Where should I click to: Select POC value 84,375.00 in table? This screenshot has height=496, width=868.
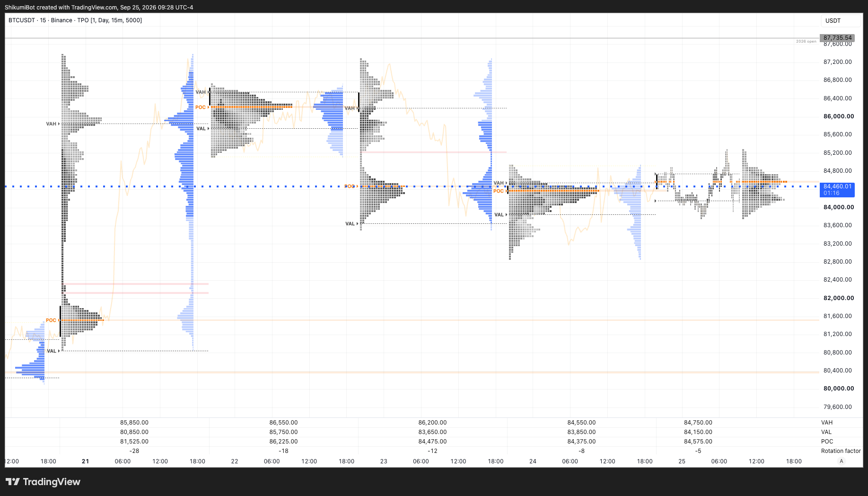pos(581,442)
